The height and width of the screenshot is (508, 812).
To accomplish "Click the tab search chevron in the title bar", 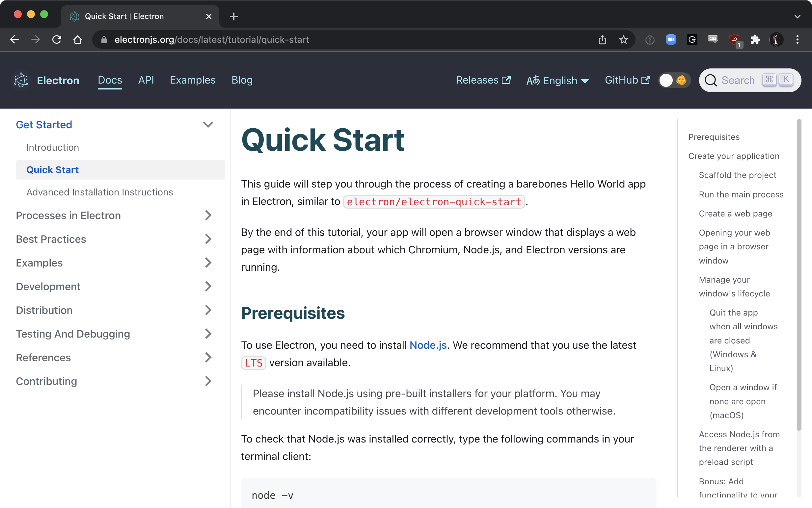I will click(797, 16).
